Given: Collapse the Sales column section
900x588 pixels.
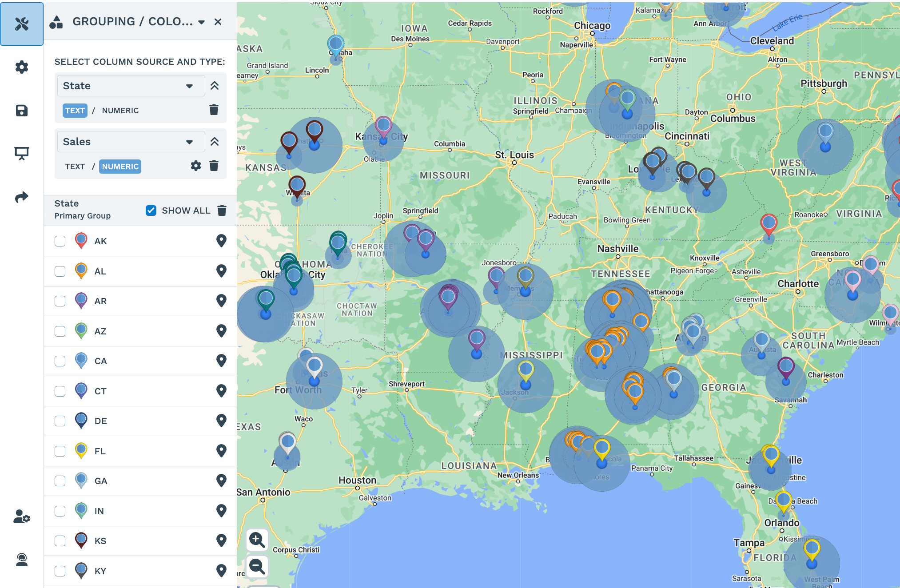Looking at the screenshot, I should [x=215, y=142].
